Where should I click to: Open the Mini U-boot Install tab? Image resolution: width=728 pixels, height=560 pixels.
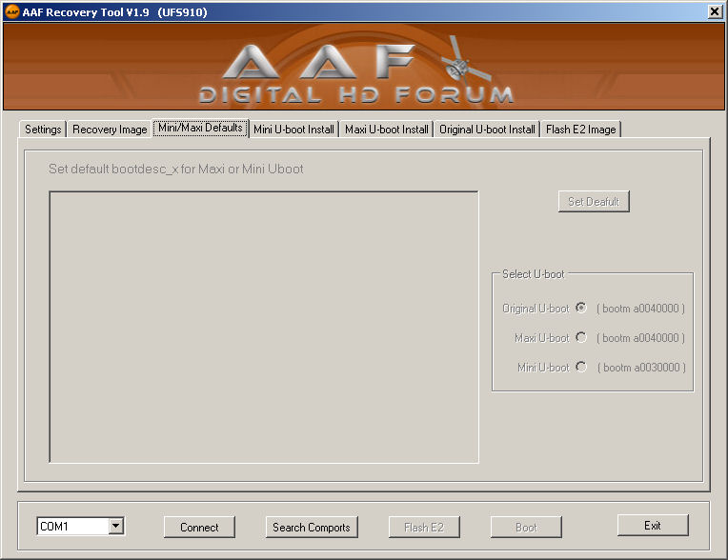[x=293, y=130]
